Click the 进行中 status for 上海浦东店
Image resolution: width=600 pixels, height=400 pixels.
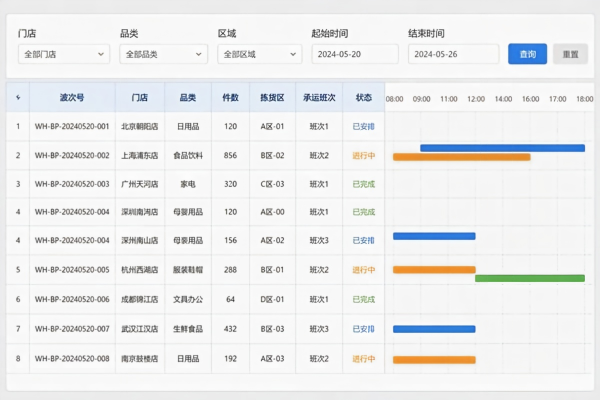coord(364,155)
